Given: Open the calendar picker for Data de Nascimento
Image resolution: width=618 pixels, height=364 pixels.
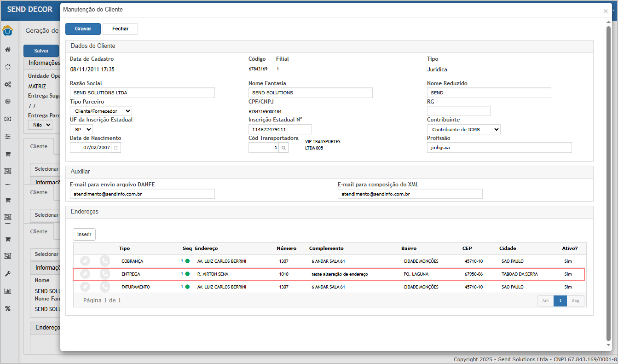Looking at the screenshot, I should (x=116, y=148).
